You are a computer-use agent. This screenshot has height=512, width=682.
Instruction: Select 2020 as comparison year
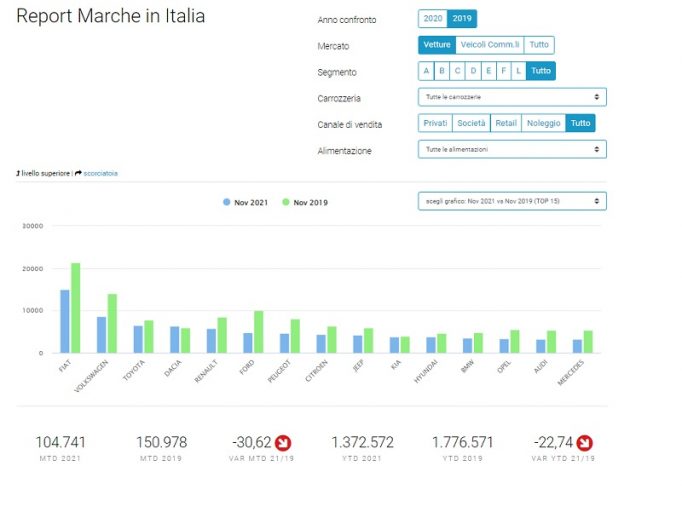(x=433, y=19)
